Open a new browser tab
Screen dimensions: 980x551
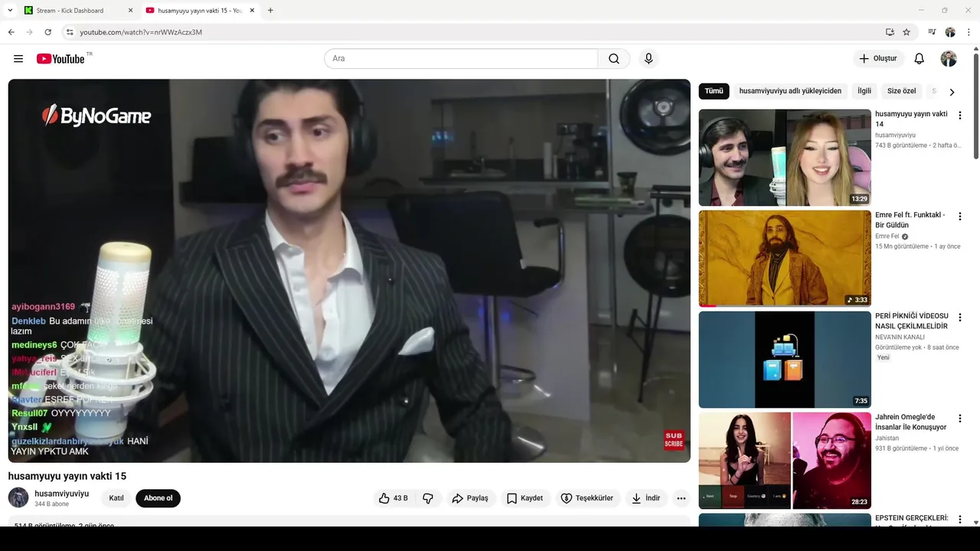[270, 11]
